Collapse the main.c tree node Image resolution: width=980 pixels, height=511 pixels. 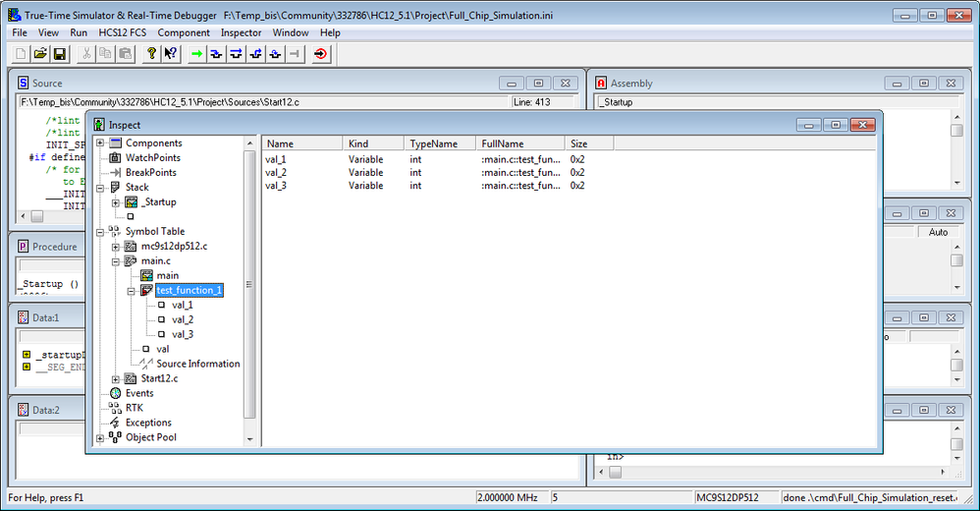(x=116, y=261)
